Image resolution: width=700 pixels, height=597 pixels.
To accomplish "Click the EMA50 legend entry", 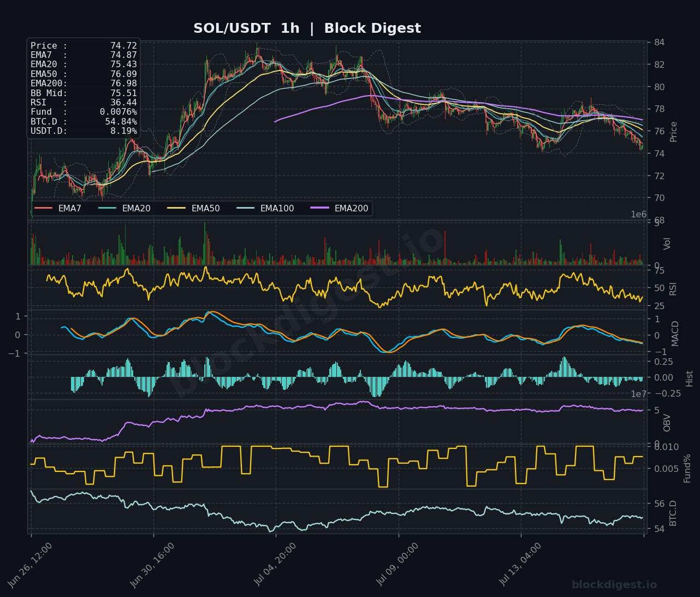I will tap(194, 208).
